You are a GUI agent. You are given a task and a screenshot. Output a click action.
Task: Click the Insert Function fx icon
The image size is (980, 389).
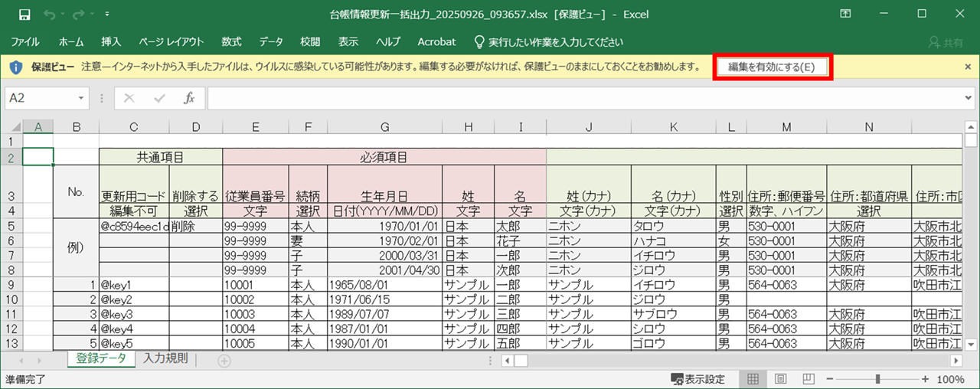click(x=189, y=98)
